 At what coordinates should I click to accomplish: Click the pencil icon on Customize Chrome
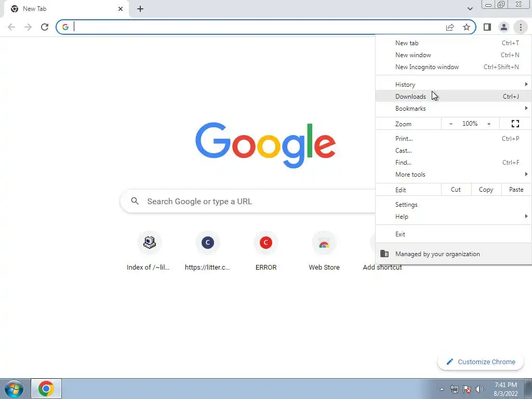(x=450, y=362)
